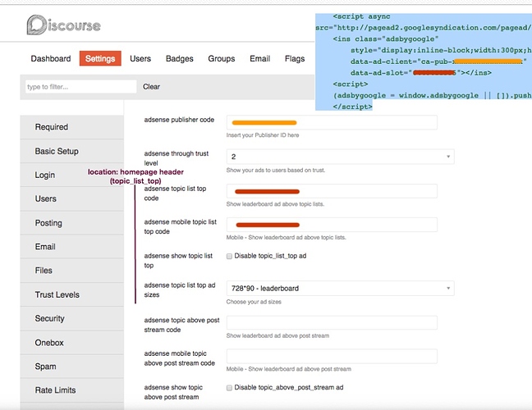This screenshot has height=410, width=532.
Task: Open the Required settings category
Action: point(72,127)
